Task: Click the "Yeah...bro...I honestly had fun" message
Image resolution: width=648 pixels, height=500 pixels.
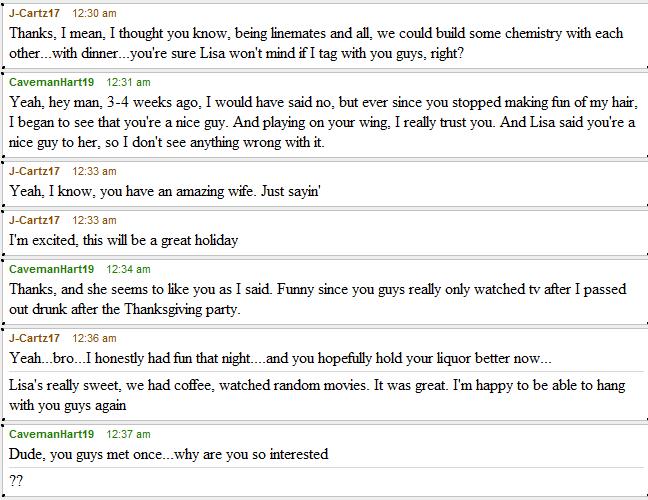Action: click(279, 358)
